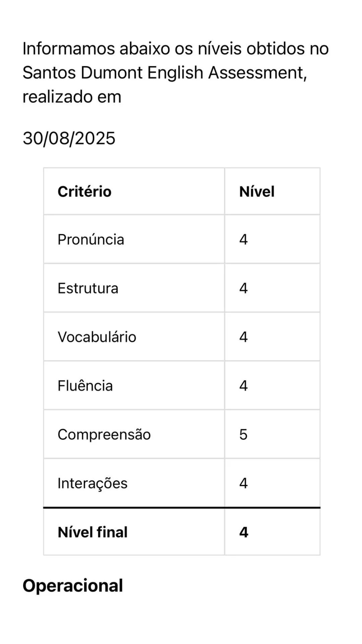
Task: Tap the "Compreensão" criterion label
Action: [104, 434]
